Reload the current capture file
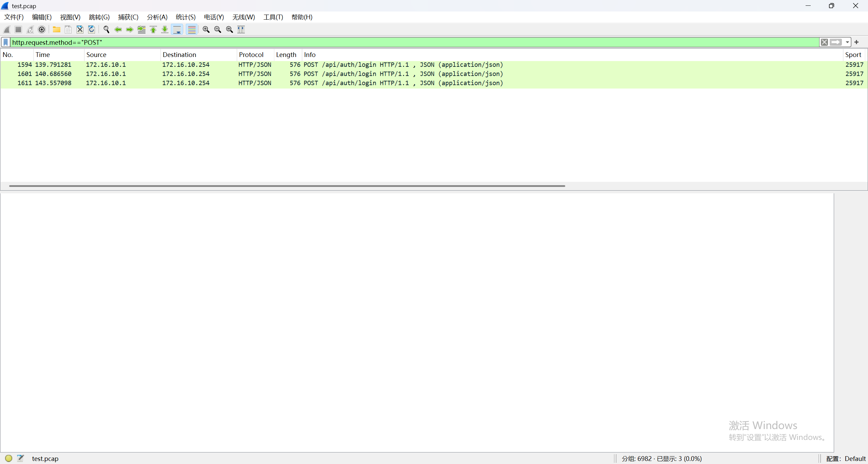The width and height of the screenshot is (868, 464). coord(92,30)
